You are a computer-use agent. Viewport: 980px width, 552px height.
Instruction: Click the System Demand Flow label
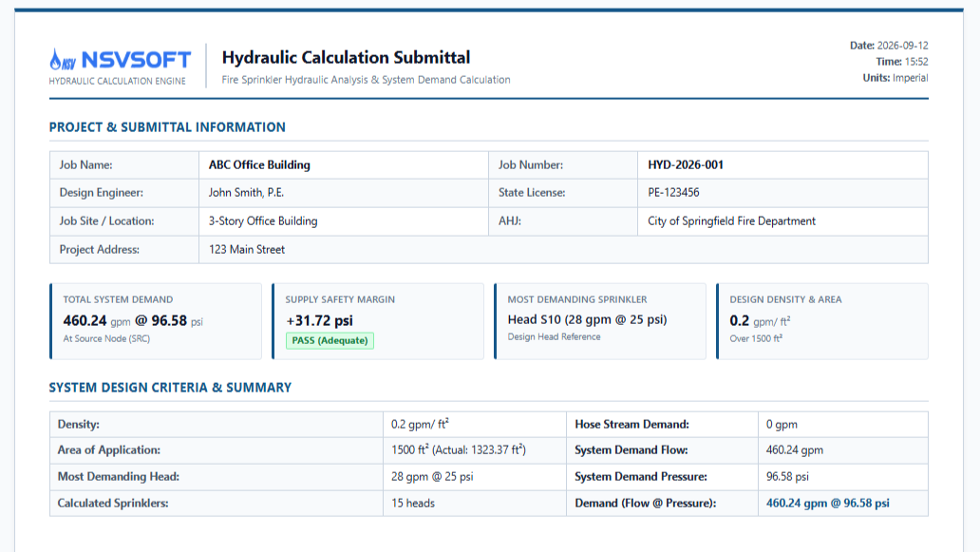pyautogui.click(x=631, y=450)
